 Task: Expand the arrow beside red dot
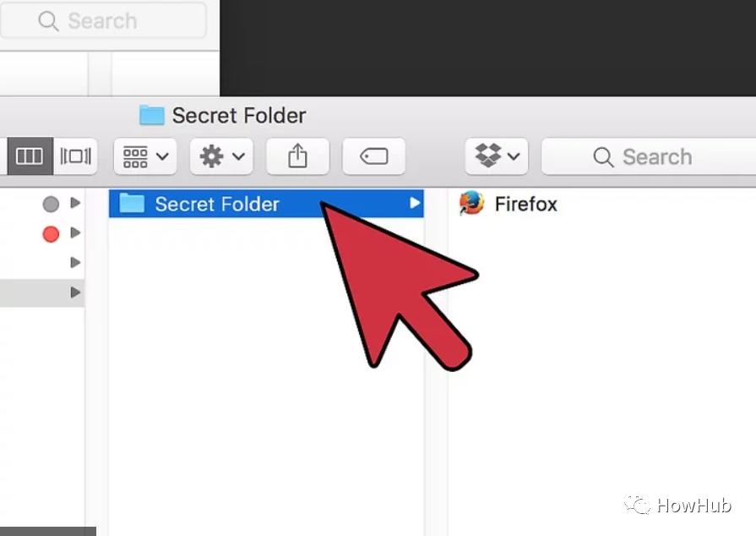[75, 232]
